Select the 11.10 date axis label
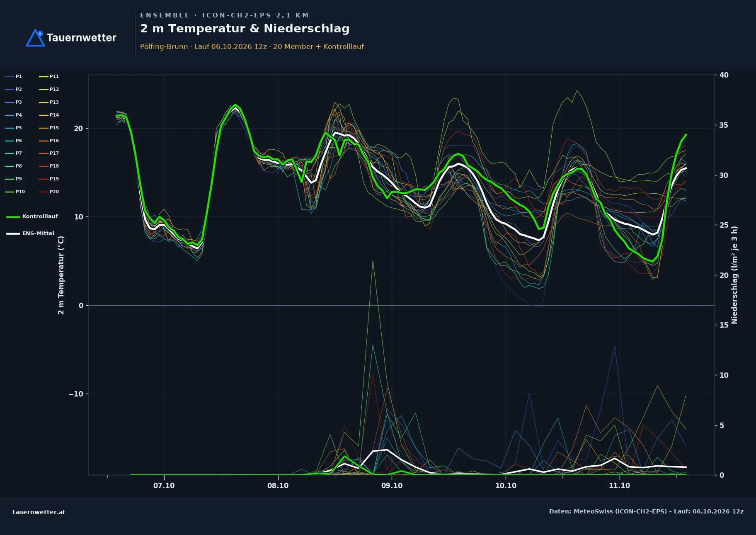 pyautogui.click(x=620, y=486)
